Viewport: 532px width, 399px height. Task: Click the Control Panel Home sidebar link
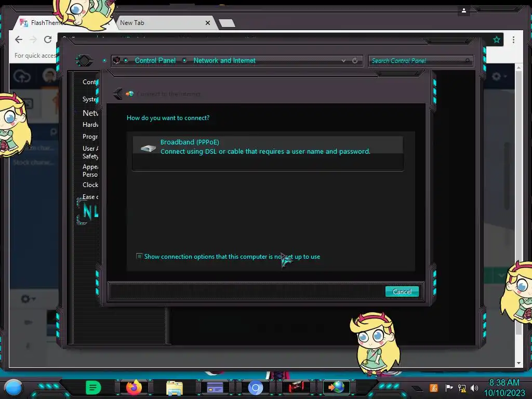pyautogui.click(x=89, y=82)
